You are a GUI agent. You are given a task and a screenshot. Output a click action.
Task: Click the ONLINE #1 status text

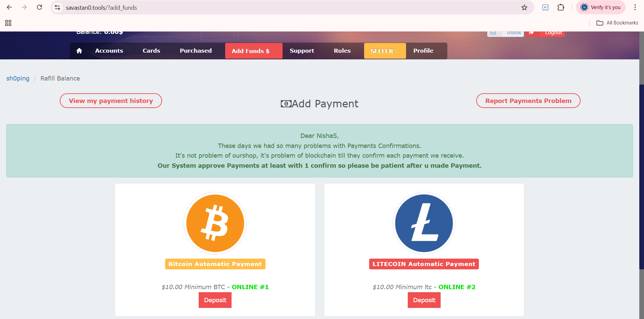(250, 287)
